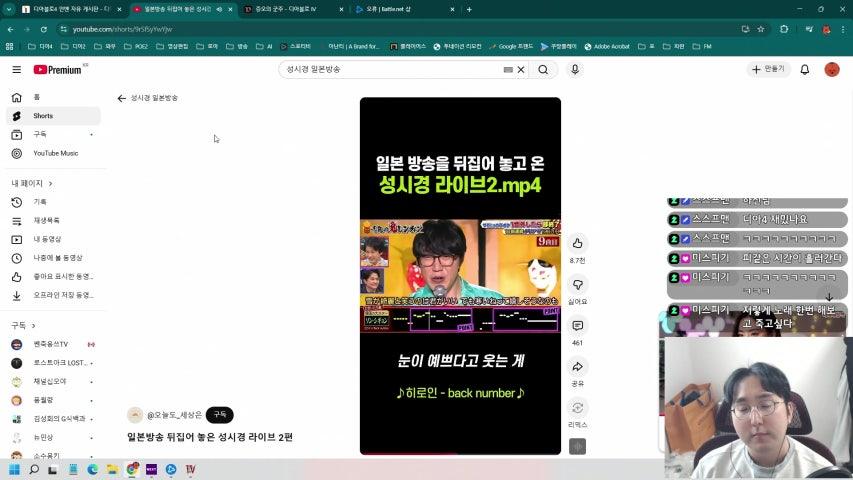Click the share arrow icon
Viewport: 853px width, 480px height.
577,367
